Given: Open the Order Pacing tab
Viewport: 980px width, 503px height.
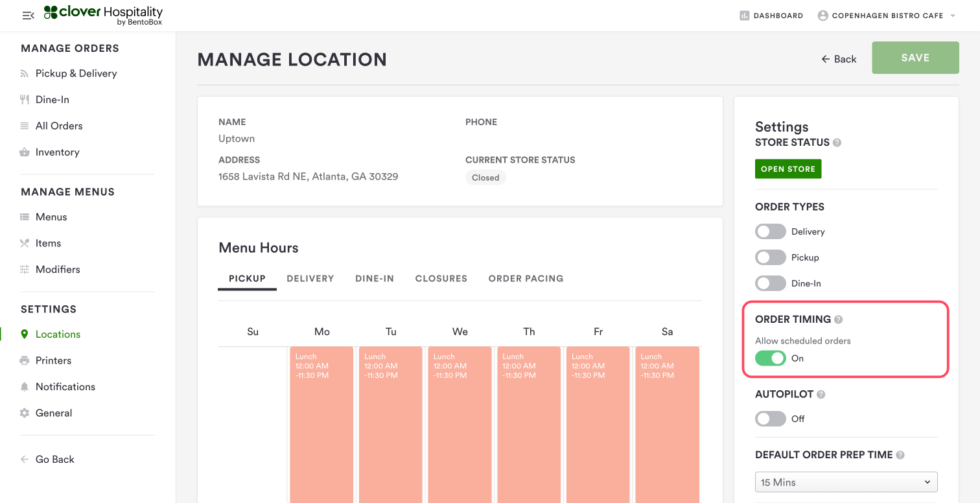Looking at the screenshot, I should [x=526, y=279].
